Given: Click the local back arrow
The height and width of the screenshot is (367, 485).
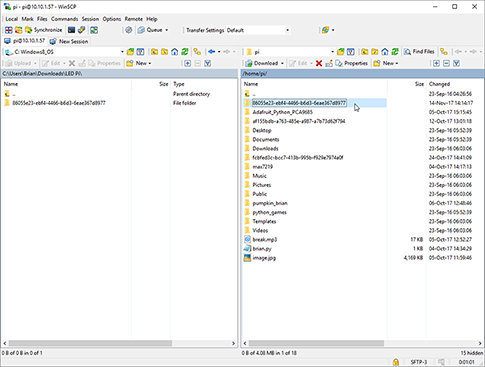Looking at the screenshot, I should (x=212, y=52).
